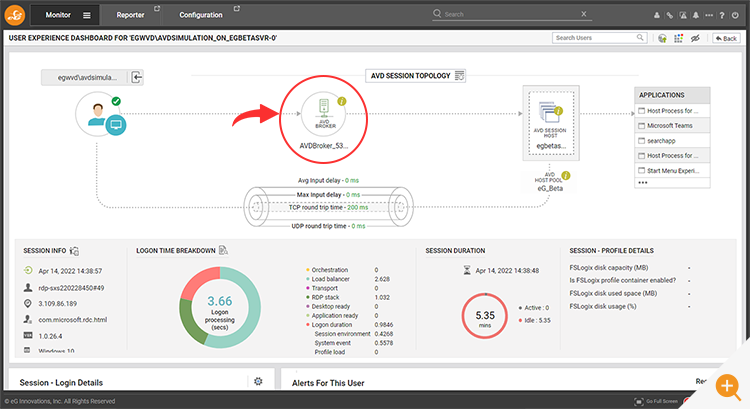Open the Session Info details icon
Viewport: 750px width, 409px height.
(x=75, y=251)
